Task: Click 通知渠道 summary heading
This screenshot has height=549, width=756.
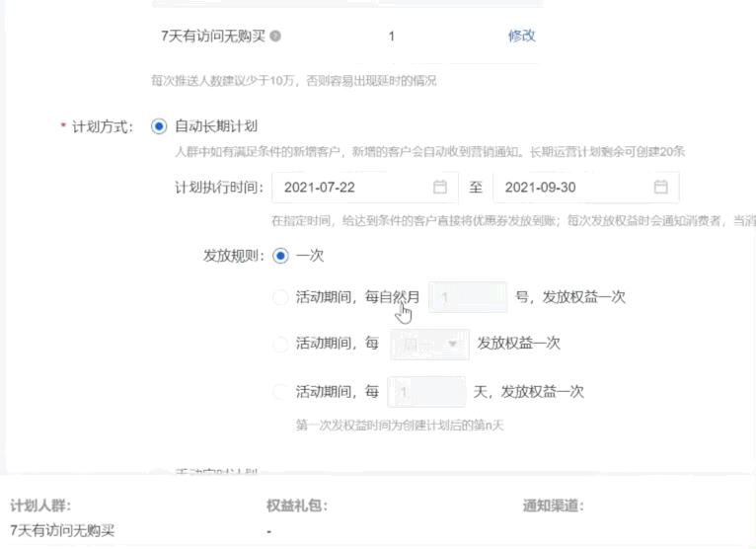Action: (554, 506)
